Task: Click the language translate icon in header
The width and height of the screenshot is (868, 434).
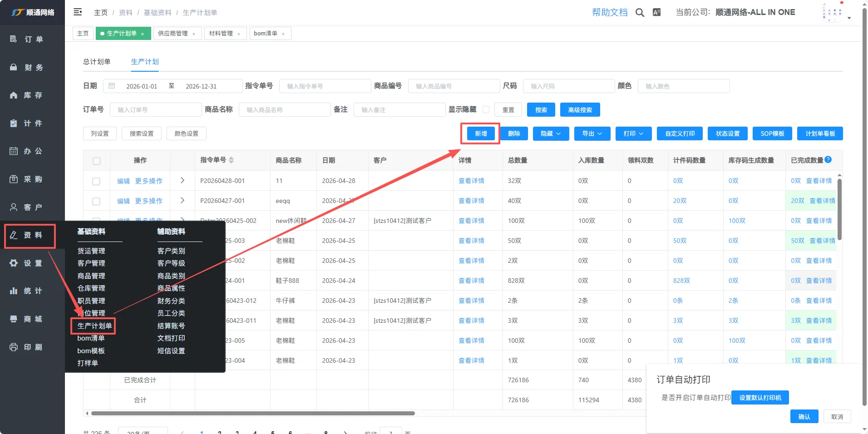Action: pyautogui.click(x=656, y=13)
